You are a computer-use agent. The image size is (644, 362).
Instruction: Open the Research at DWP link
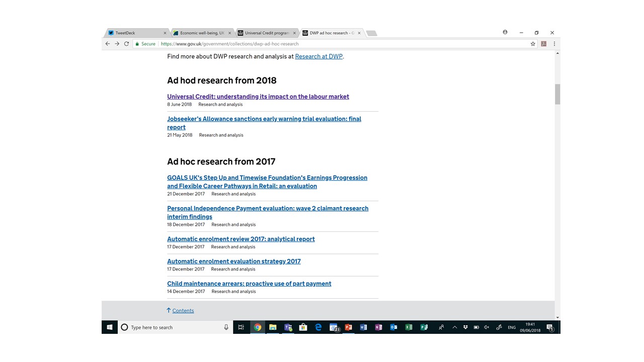point(319,56)
